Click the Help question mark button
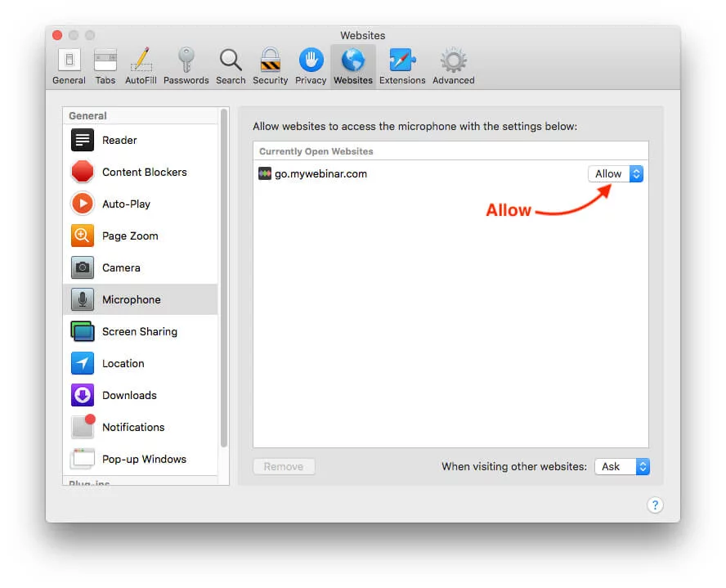 pos(655,505)
